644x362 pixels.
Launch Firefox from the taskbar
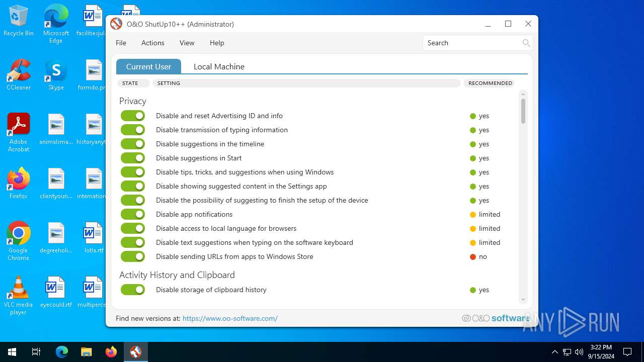111,352
